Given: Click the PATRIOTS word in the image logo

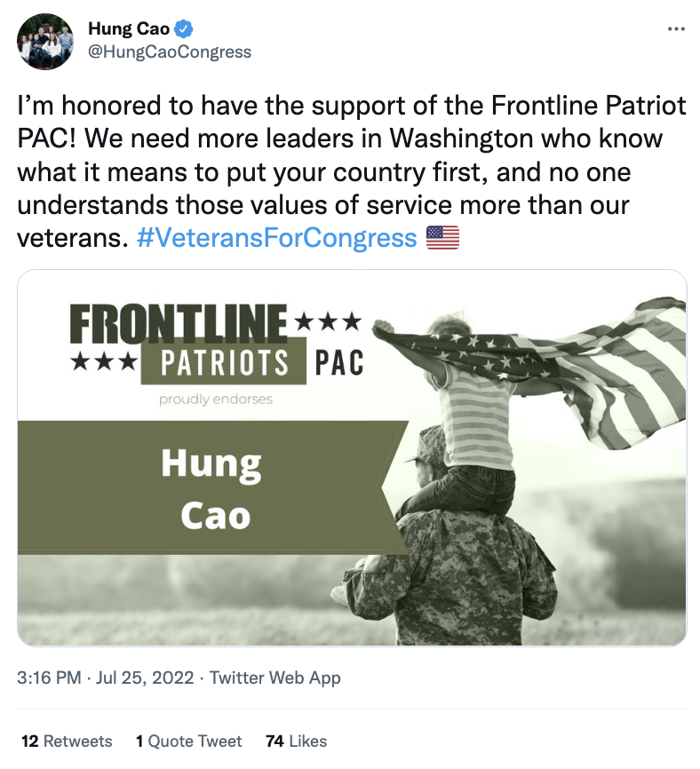Looking at the screenshot, I should click(224, 362).
